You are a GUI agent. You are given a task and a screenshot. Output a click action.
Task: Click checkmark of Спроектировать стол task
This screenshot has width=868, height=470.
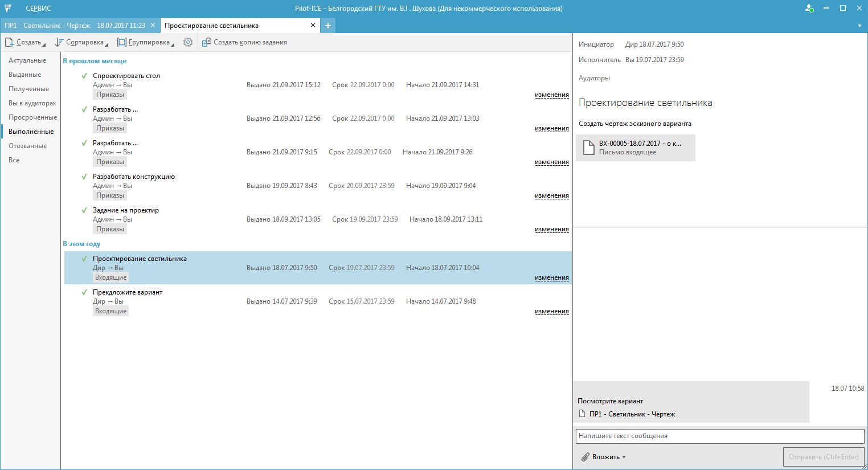pyautogui.click(x=84, y=76)
